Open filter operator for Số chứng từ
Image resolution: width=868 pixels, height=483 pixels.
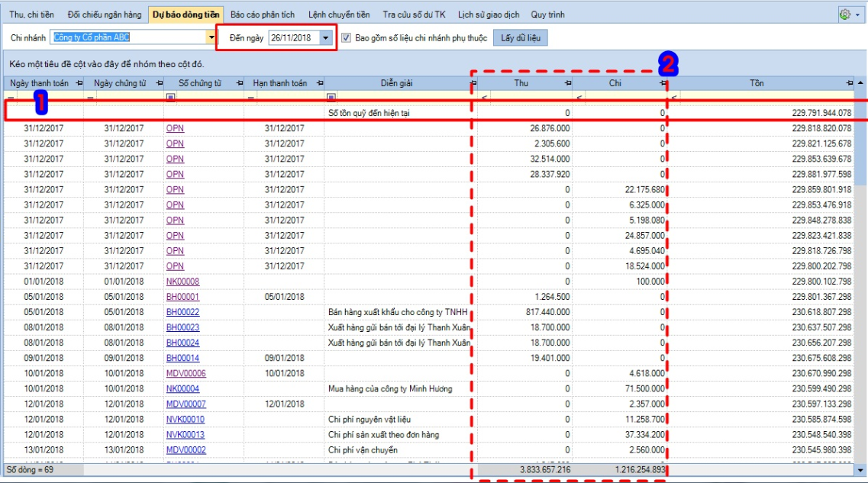coord(170,98)
